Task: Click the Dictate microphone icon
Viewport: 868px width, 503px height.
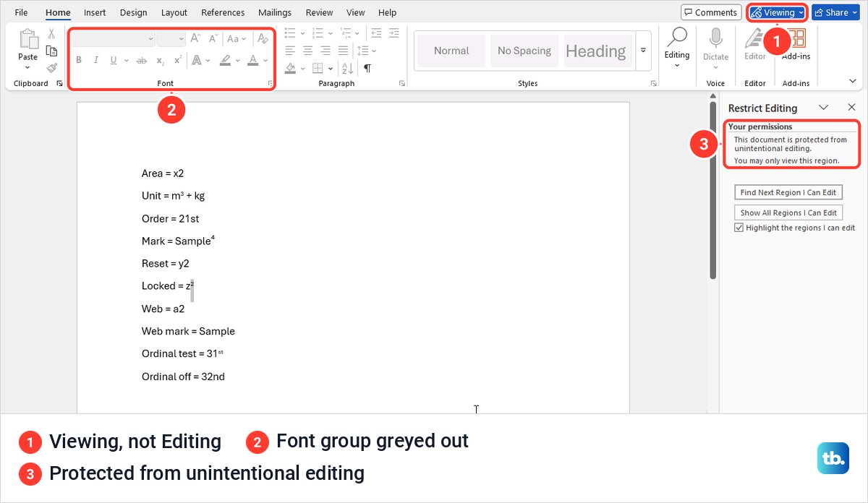Action: point(715,38)
